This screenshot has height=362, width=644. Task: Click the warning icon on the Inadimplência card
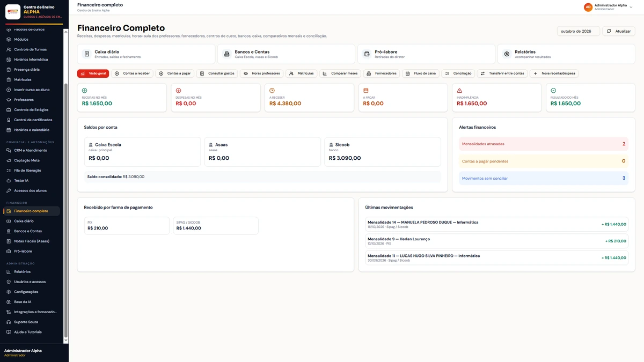pyautogui.click(x=459, y=91)
